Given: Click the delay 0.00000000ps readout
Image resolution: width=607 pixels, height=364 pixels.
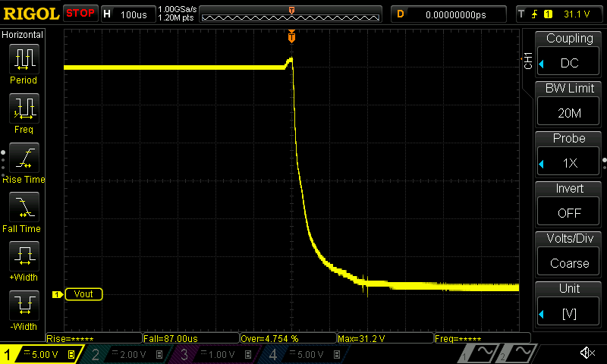Looking at the screenshot, I should tap(456, 14).
